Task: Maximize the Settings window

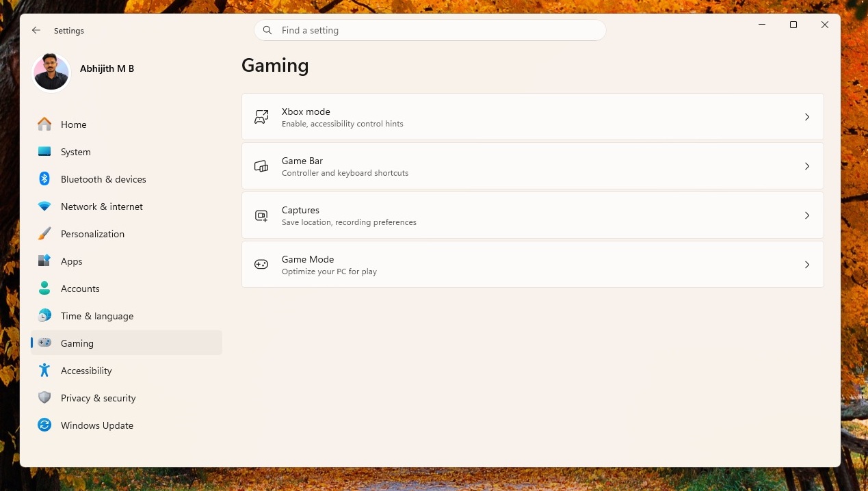Action: (x=793, y=25)
